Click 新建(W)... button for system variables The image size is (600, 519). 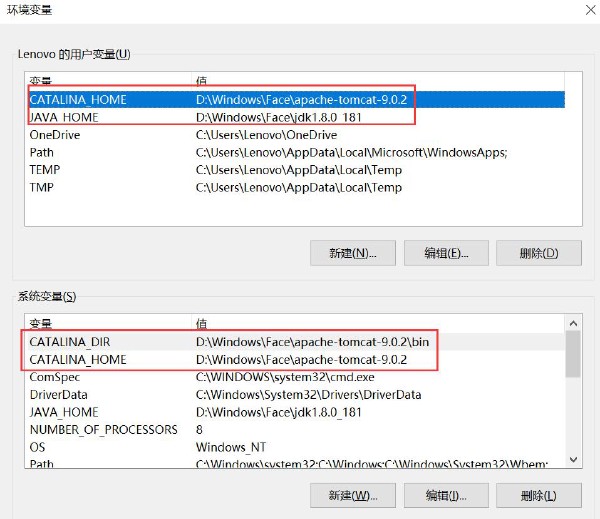[353, 496]
